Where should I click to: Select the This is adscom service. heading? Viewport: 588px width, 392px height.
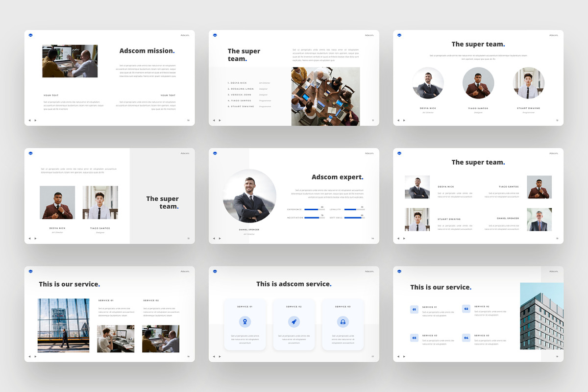point(294,284)
